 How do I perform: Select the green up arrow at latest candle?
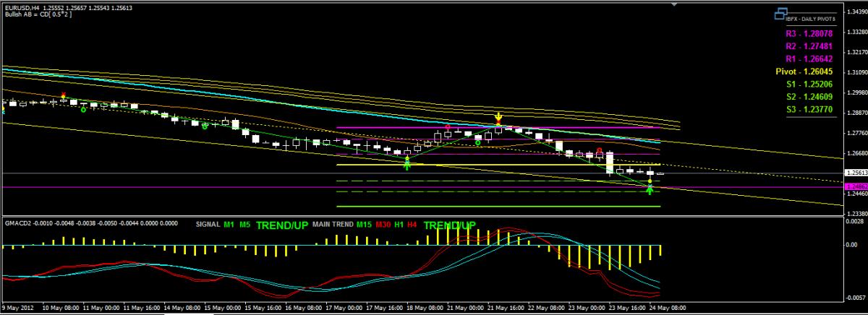[650, 189]
